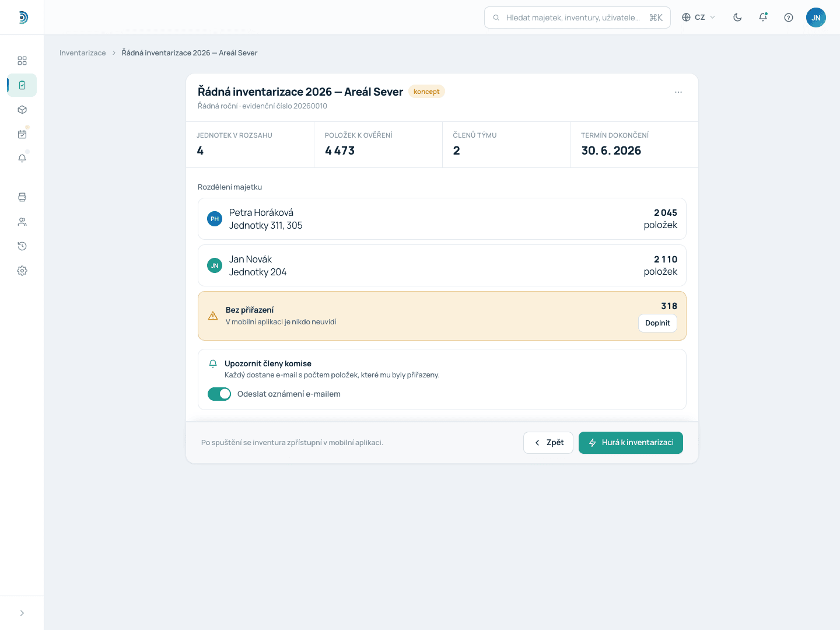This screenshot has height=630, width=840.
Task: Open the users icon in sidebar
Action: (x=22, y=222)
